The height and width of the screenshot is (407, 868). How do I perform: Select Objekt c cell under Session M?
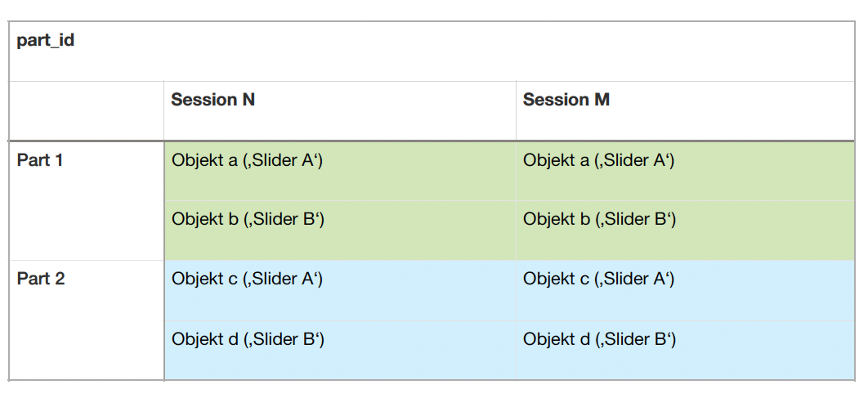[x=685, y=290]
